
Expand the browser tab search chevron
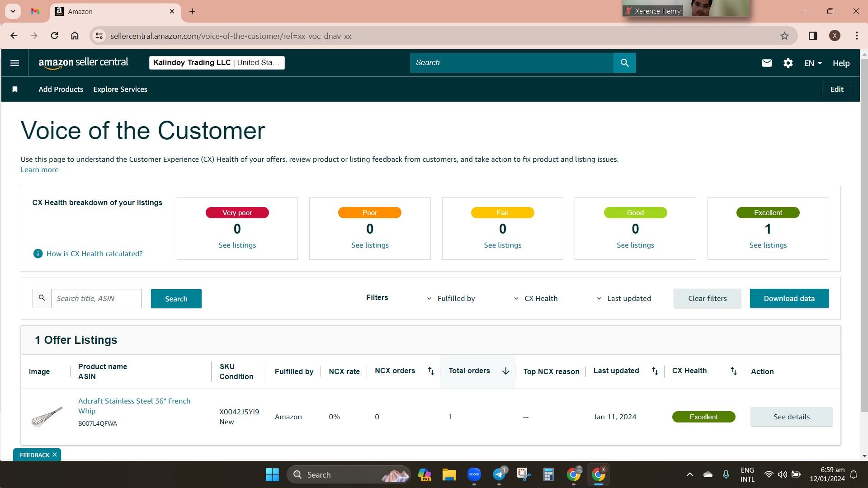13,11
